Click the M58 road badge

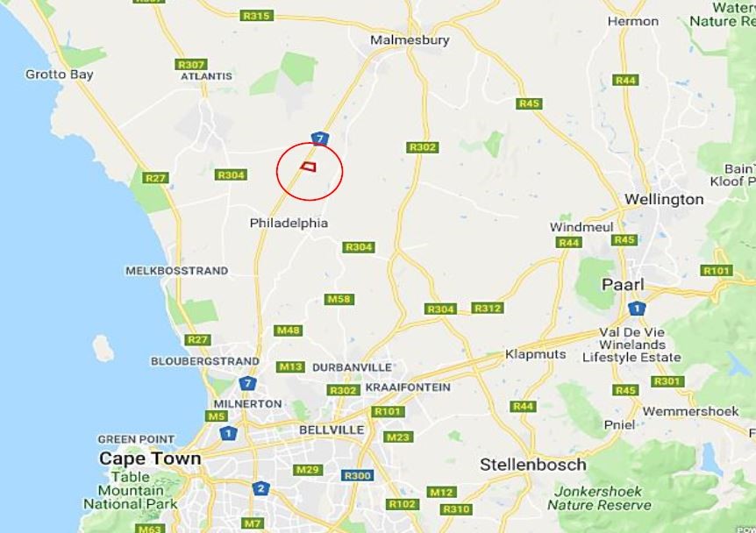(x=339, y=299)
